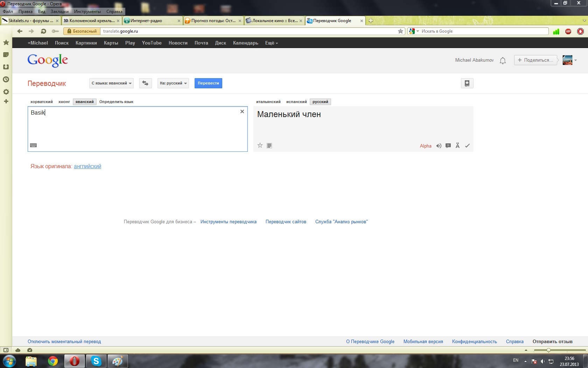588x368 pixels.
Task: Open the Notes panel in Opera sidebar
Action: click(x=6, y=55)
